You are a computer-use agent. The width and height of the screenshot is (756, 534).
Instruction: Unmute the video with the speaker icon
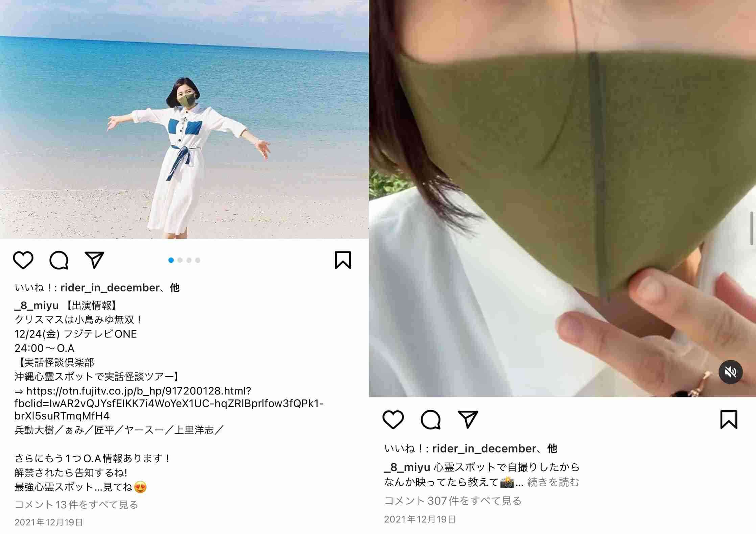click(x=730, y=372)
